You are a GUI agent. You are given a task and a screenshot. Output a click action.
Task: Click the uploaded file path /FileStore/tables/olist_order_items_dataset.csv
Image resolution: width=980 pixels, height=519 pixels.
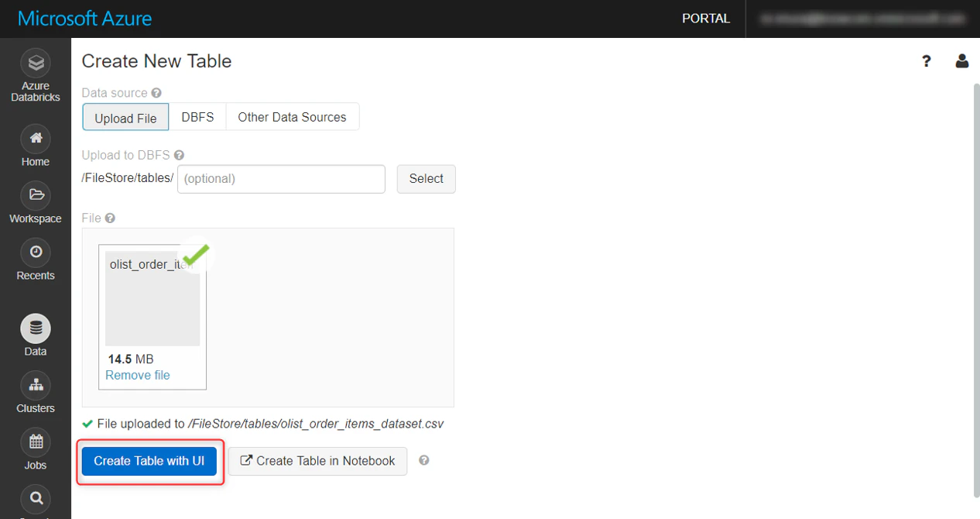[x=316, y=424]
